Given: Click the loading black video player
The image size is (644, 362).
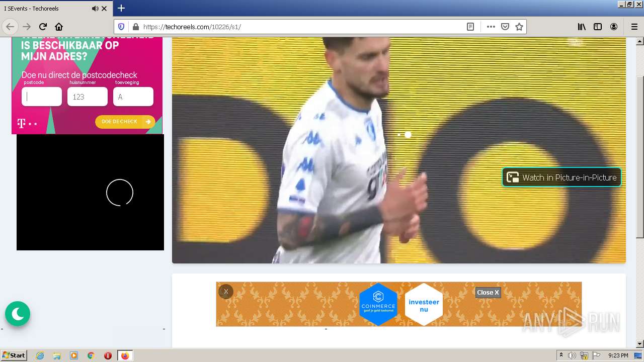Looking at the screenshot, I should coord(90,192).
